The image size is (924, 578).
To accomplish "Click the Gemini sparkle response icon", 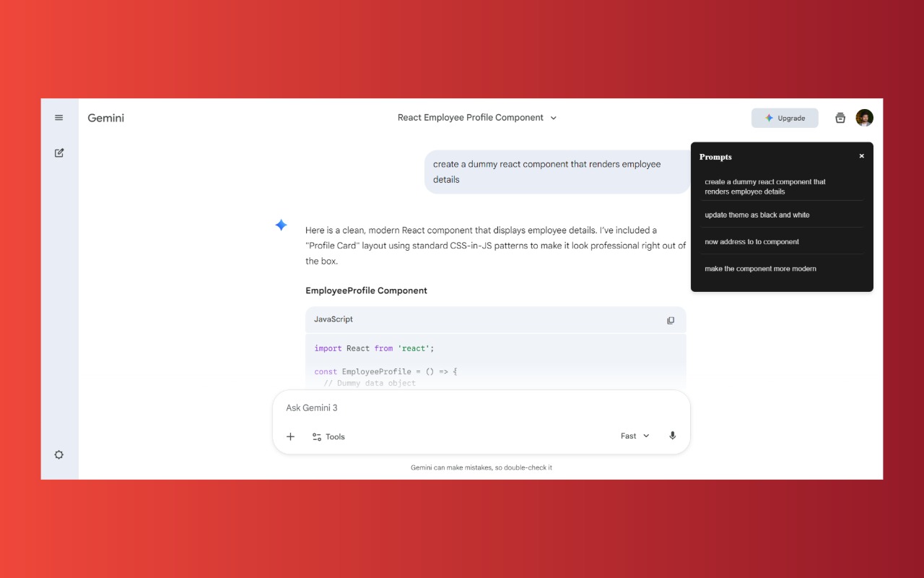I will tap(282, 225).
